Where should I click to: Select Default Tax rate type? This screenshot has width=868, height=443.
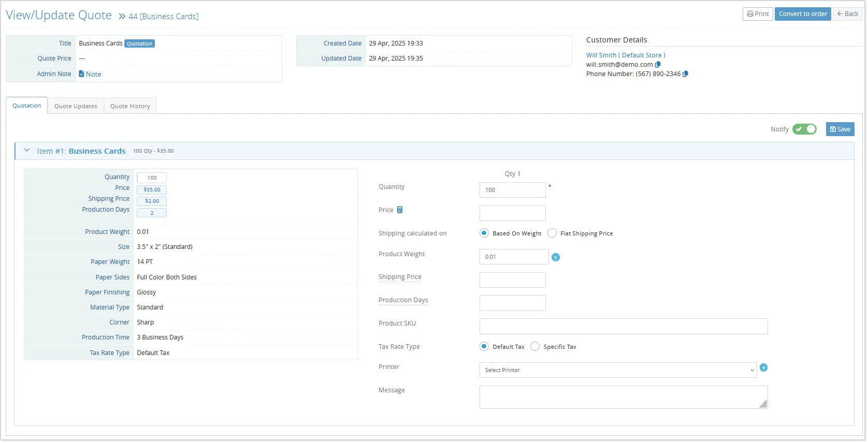click(484, 347)
